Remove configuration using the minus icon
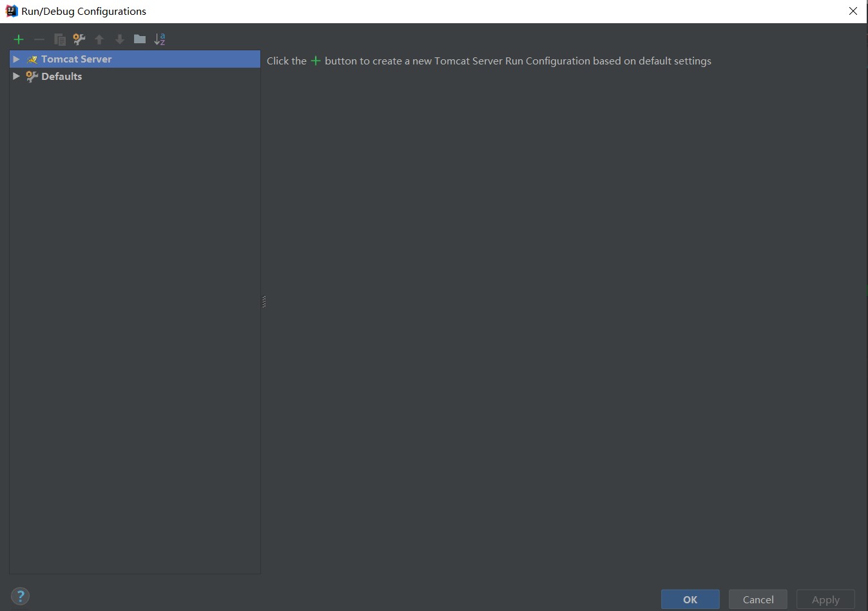Image resolution: width=868 pixels, height=611 pixels. coord(39,39)
